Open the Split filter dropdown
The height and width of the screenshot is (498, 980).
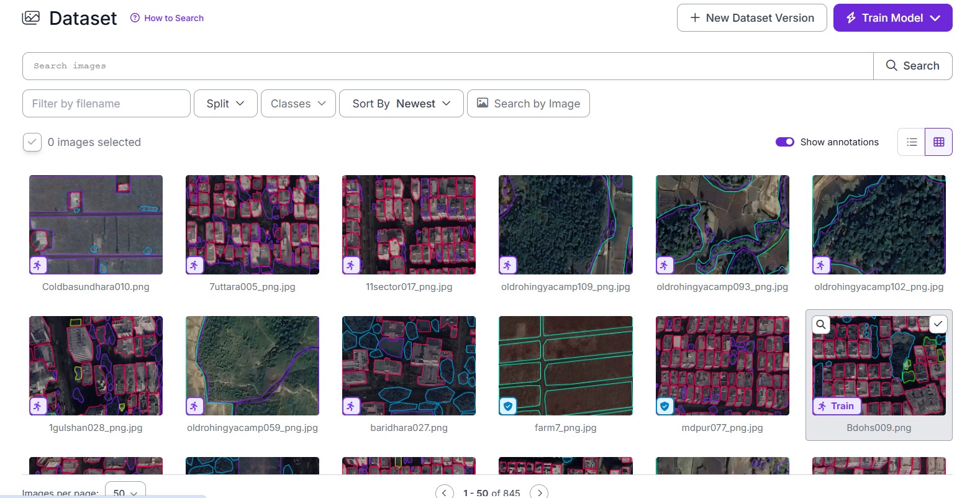(x=225, y=104)
